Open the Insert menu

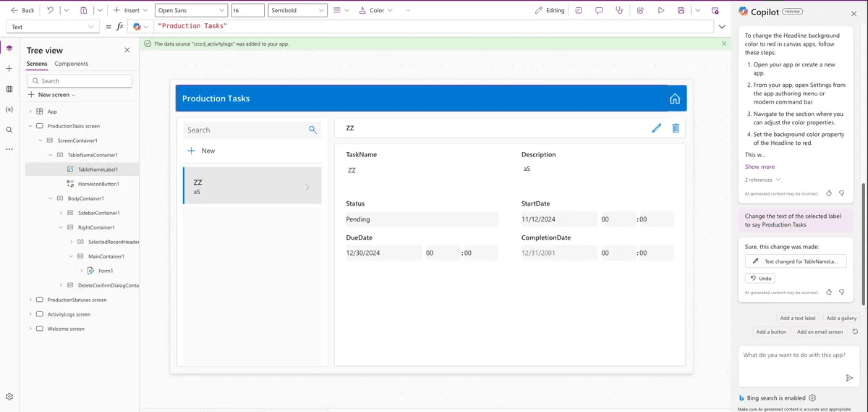pos(130,10)
